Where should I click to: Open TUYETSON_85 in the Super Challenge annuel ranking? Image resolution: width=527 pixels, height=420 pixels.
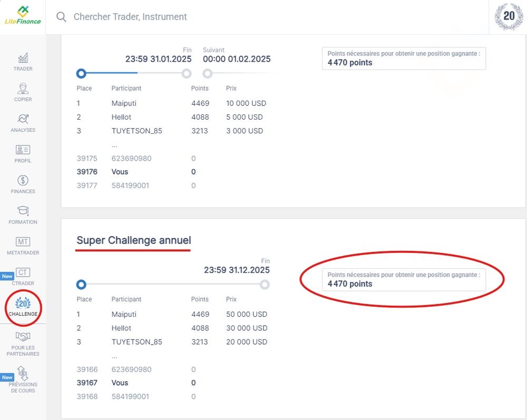[137, 342]
